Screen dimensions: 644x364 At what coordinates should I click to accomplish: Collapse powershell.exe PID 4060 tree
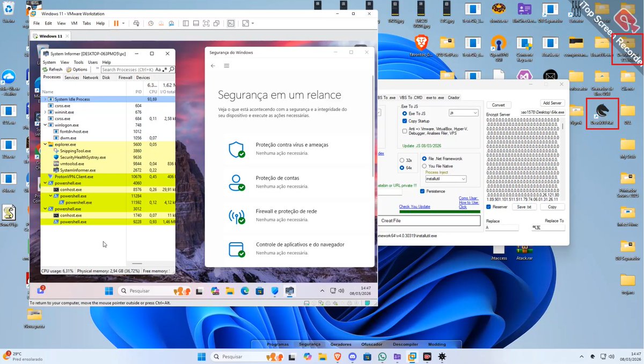pyautogui.click(x=46, y=183)
